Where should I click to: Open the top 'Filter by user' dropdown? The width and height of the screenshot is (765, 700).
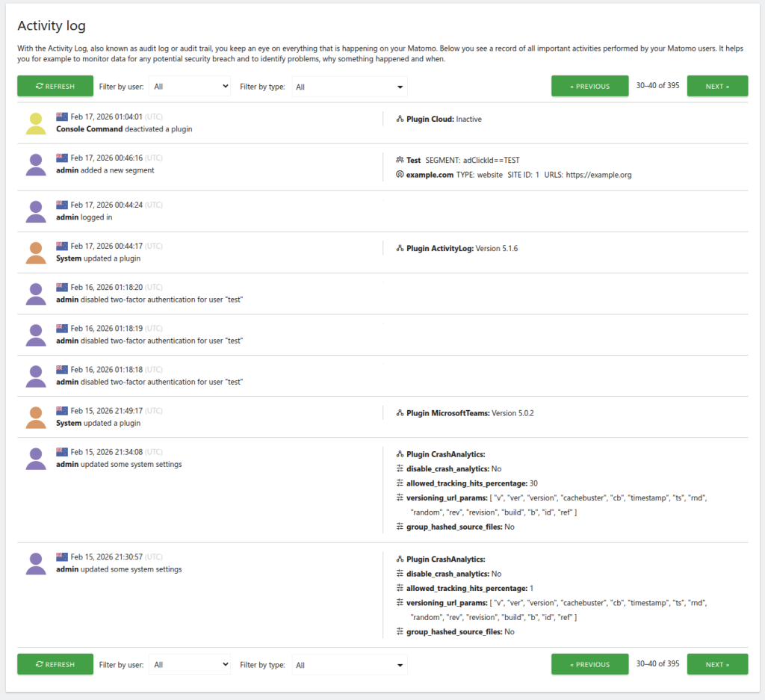(190, 87)
